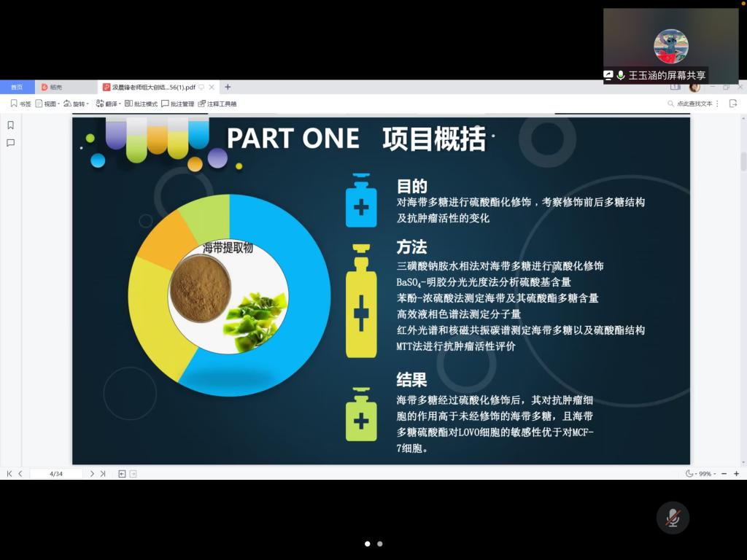The height and width of the screenshot is (560, 747).
Task: Zoom in with the plus button
Action: 736,474
